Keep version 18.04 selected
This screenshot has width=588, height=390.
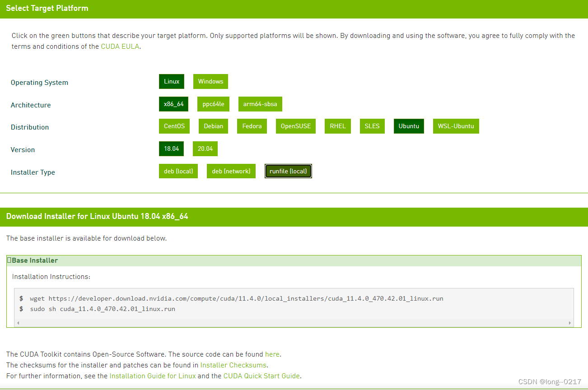pyautogui.click(x=171, y=149)
